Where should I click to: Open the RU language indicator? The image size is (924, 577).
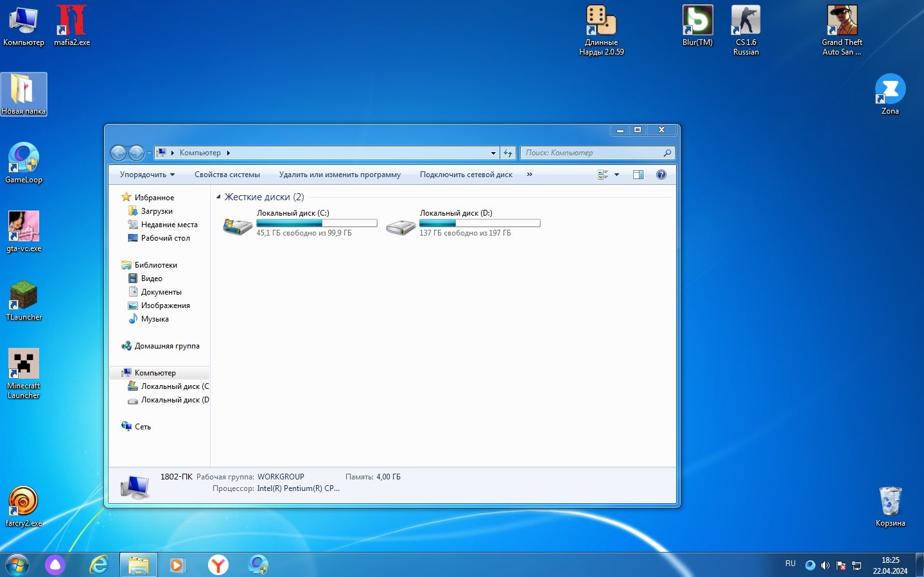tap(790, 564)
